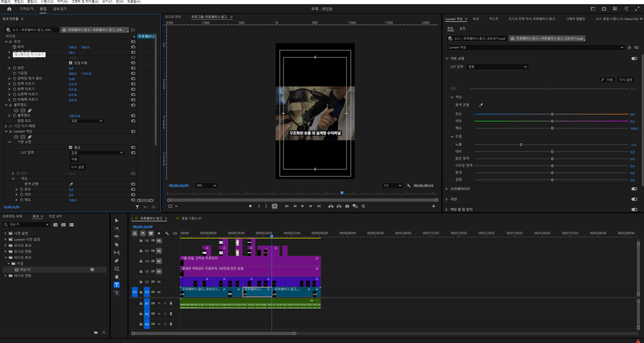This screenshot has width=644, height=343.
Task: Adjust the exposure slider handle
Action: pos(521,145)
